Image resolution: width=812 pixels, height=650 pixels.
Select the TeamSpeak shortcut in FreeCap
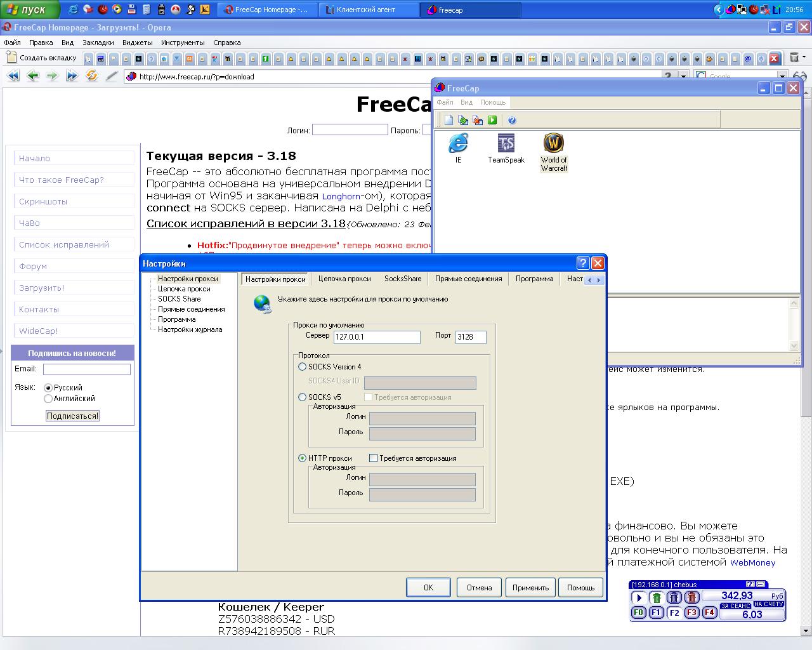pos(506,149)
